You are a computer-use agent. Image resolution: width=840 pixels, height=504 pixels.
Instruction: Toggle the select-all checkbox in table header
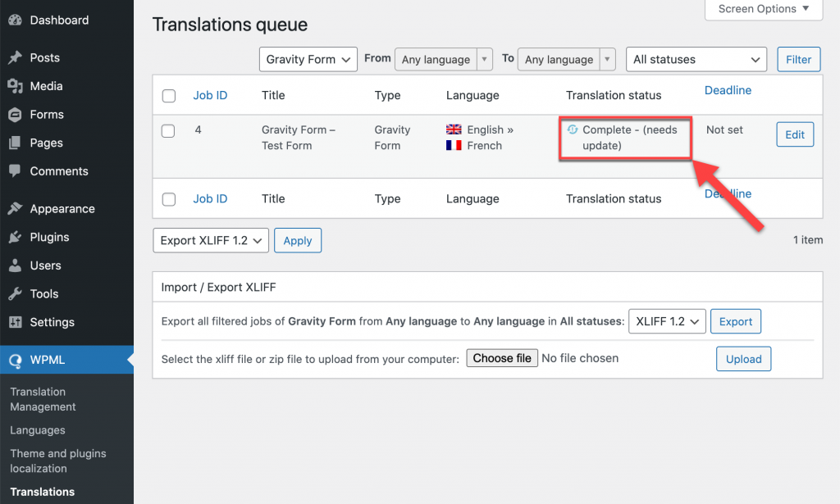tap(169, 96)
